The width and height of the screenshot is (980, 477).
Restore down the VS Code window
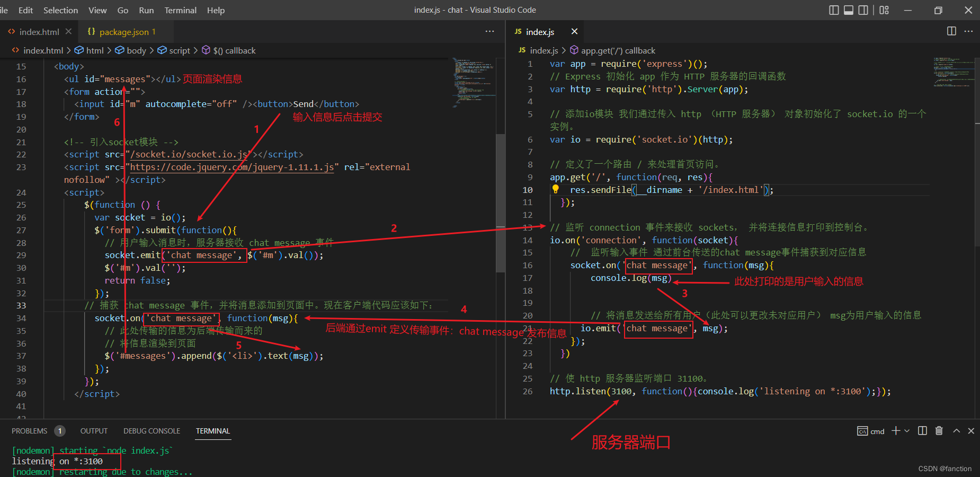938,10
